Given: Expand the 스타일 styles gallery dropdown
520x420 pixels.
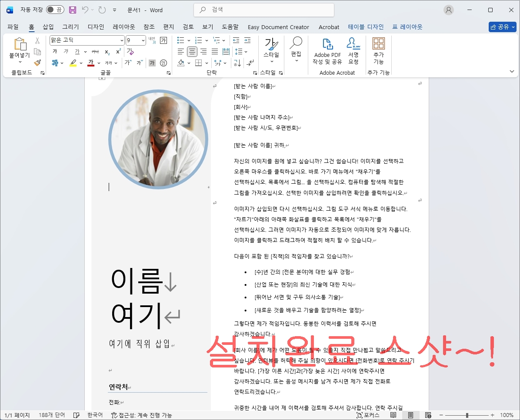Looking at the screenshot, I should (x=271, y=61).
